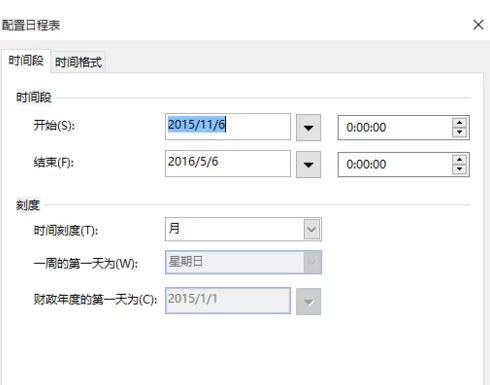Screen dimensions: 490x385
Task: Click the 一周的第一天为(W) label
Action: (x=86, y=264)
